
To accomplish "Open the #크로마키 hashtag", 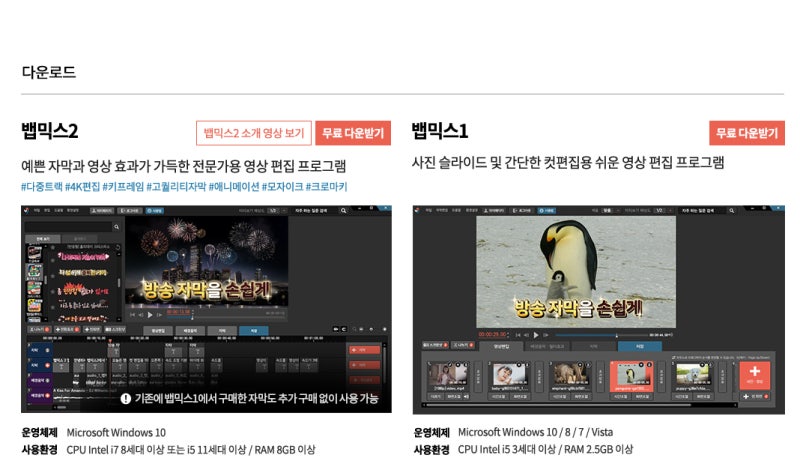I will [x=326, y=187].
